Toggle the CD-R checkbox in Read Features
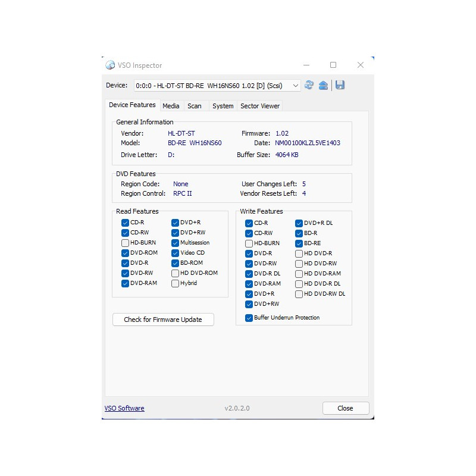This screenshot has width=476, height=476. [x=125, y=223]
